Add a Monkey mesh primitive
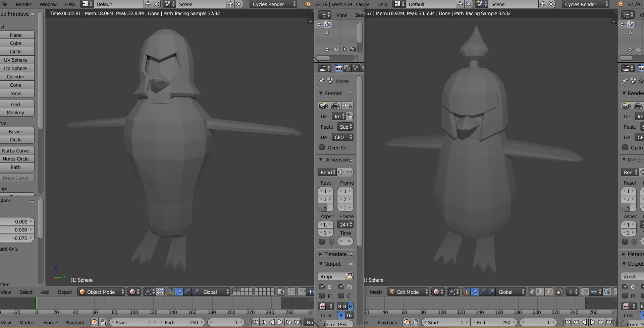Image resolution: width=644 pixels, height=328 pixels. coord(16,113)
